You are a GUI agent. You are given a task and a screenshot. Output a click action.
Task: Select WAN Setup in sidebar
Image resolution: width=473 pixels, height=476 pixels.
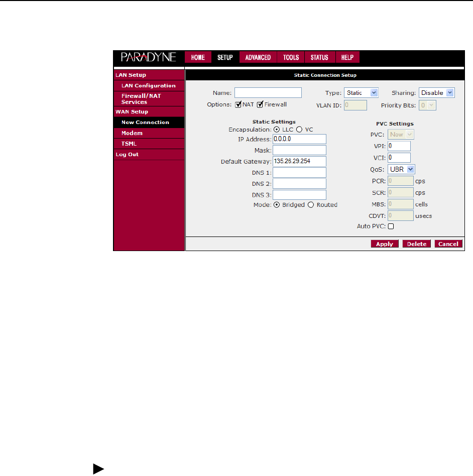point(149,111)
